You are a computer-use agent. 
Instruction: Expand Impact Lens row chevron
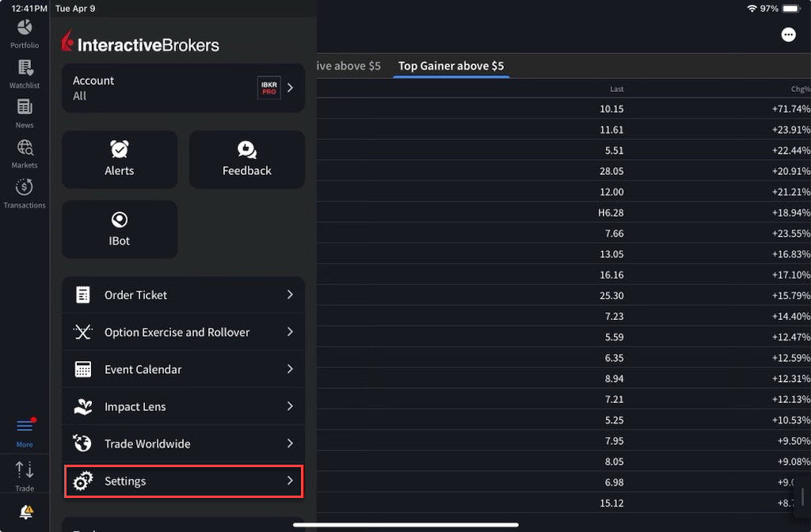[290, 406]
